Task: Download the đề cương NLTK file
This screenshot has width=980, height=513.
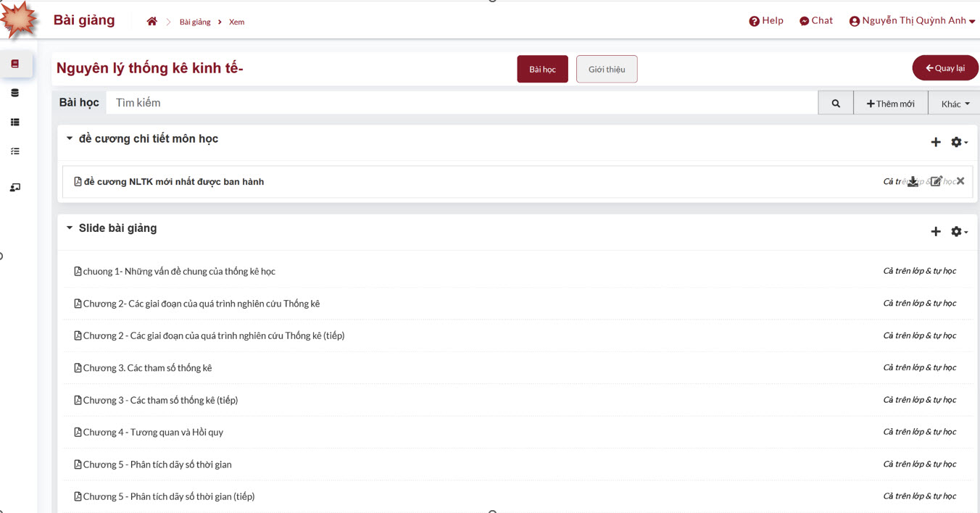Action: coord(913,181)
